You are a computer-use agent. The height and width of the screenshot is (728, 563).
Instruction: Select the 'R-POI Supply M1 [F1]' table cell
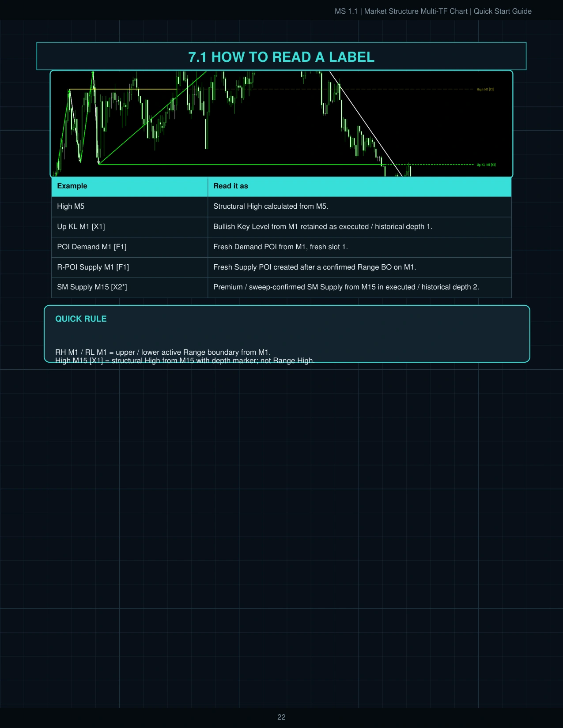[130, 267]
